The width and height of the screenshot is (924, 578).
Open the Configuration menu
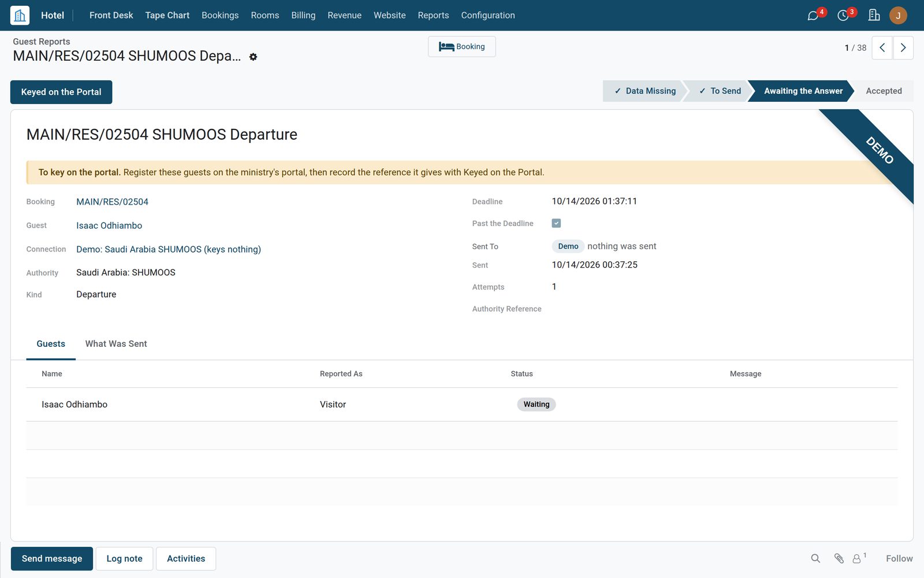pos(488,15)
